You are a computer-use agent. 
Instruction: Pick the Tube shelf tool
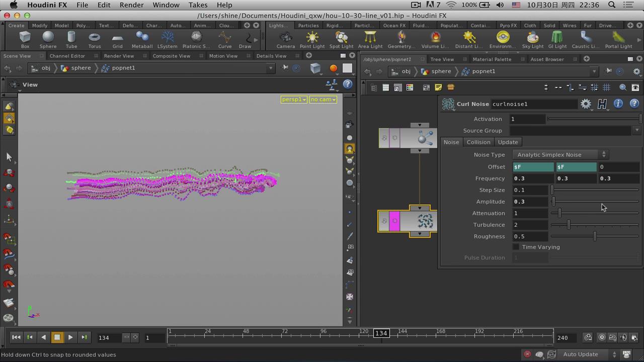pos(71,39)
